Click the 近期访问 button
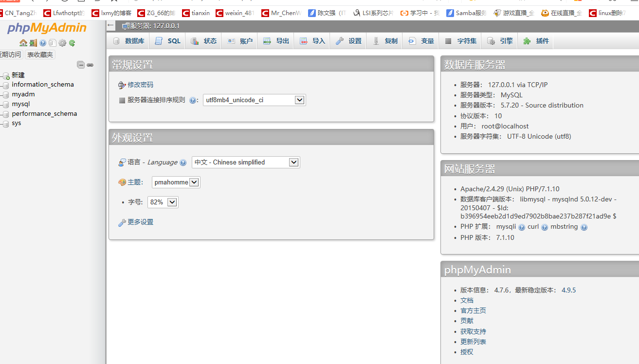This screenshot has height=364, width=639. (x=11, y=55)
